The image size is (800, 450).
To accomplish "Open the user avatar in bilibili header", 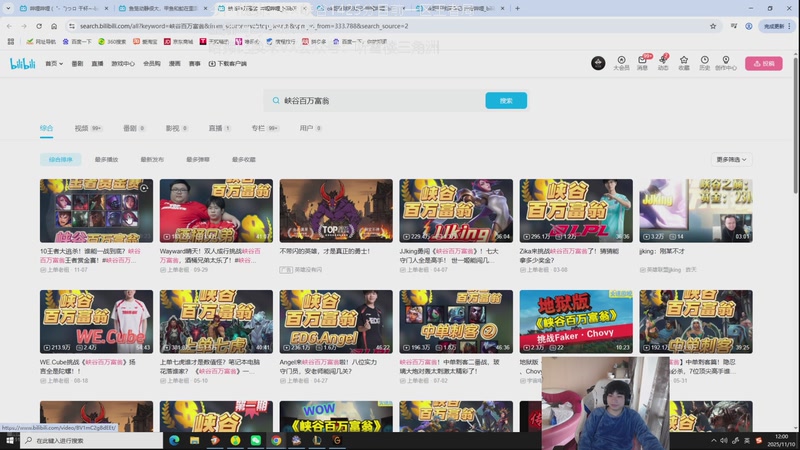I will (598, 63).
